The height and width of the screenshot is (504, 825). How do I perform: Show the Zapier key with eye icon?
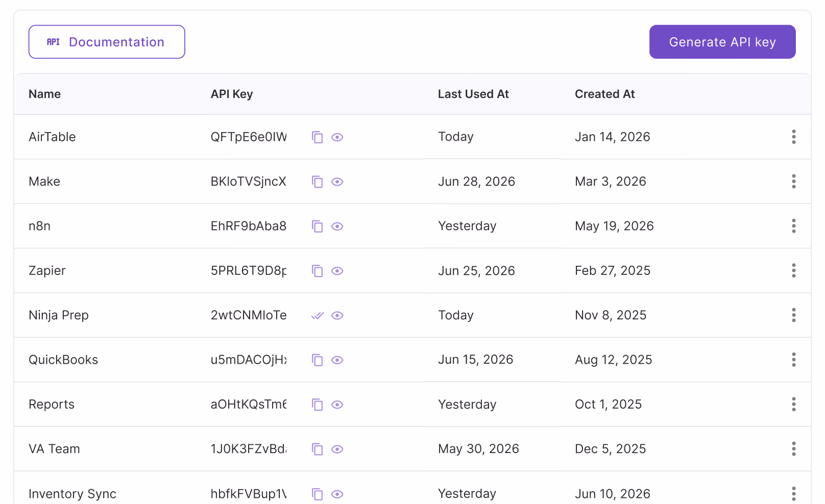[x=337, y=271]
